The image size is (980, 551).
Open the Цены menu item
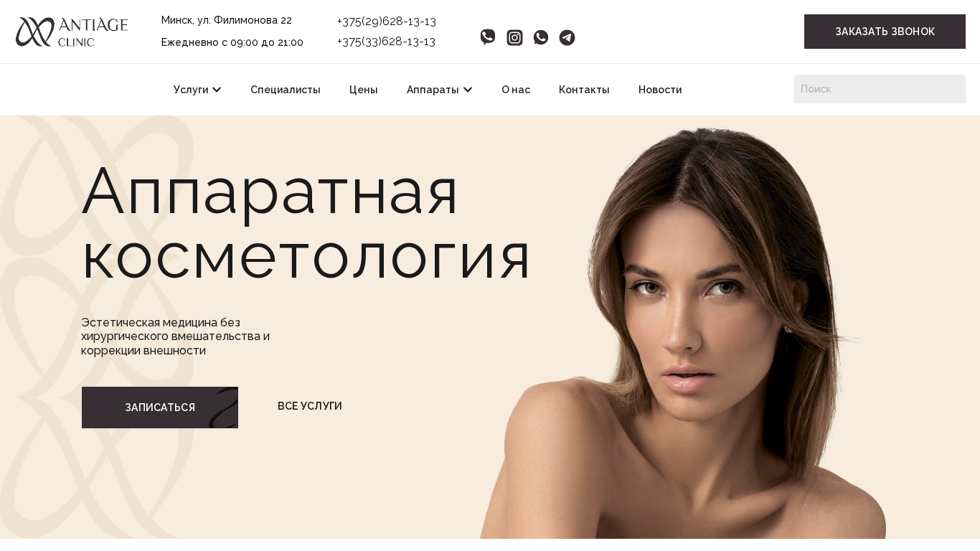[x=364, y=90]
